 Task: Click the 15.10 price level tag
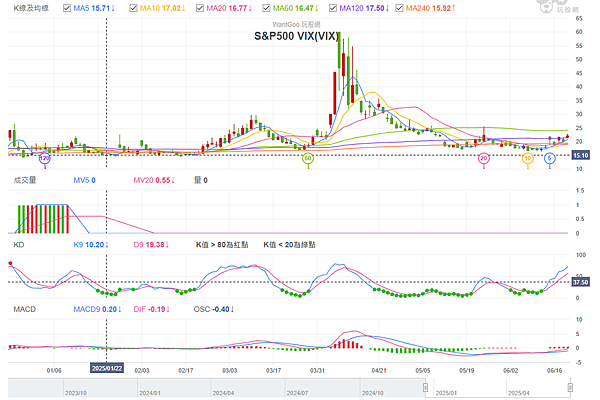pos(580,155)
